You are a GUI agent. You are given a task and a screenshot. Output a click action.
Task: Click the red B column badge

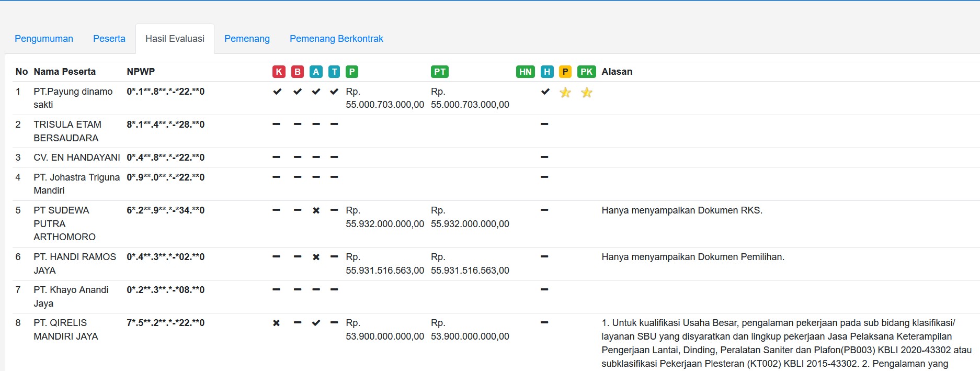[297, 72]
